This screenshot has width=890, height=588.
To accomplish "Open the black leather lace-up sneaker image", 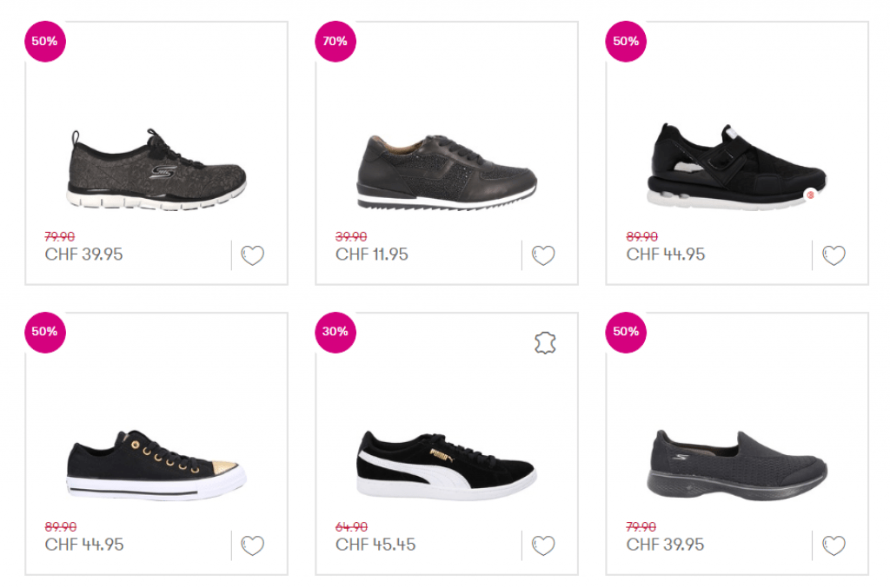I will (447, 172).
